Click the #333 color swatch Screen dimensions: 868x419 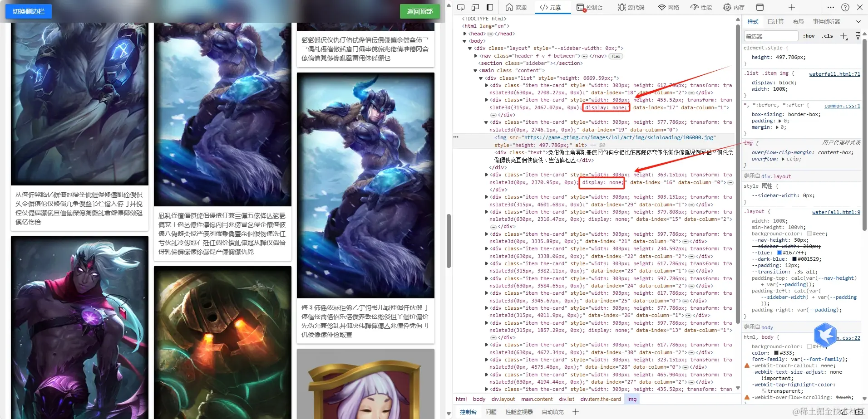(x=776, y=353)
